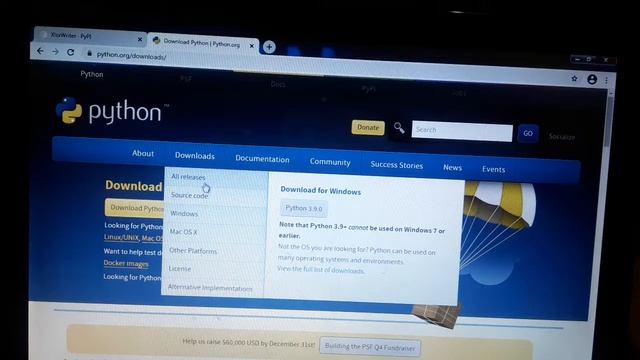Switch to the XlsxWriter PyPI tab
Screen dimensions: 640x360
coord(89,36)
